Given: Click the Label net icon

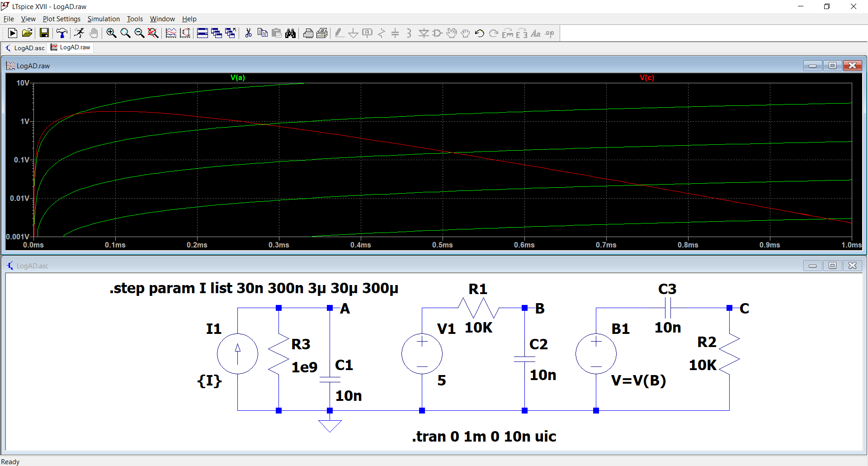Looking at the screenshot, I should click(x=368, y=33).
